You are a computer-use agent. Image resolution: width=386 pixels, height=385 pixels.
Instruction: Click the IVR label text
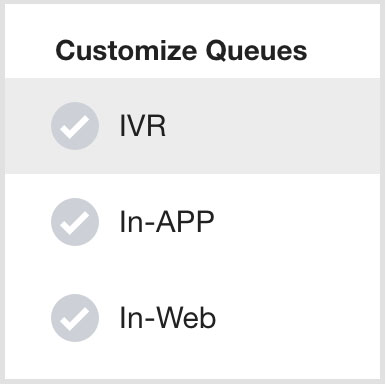pyautogui.click(x=143, y=126)
